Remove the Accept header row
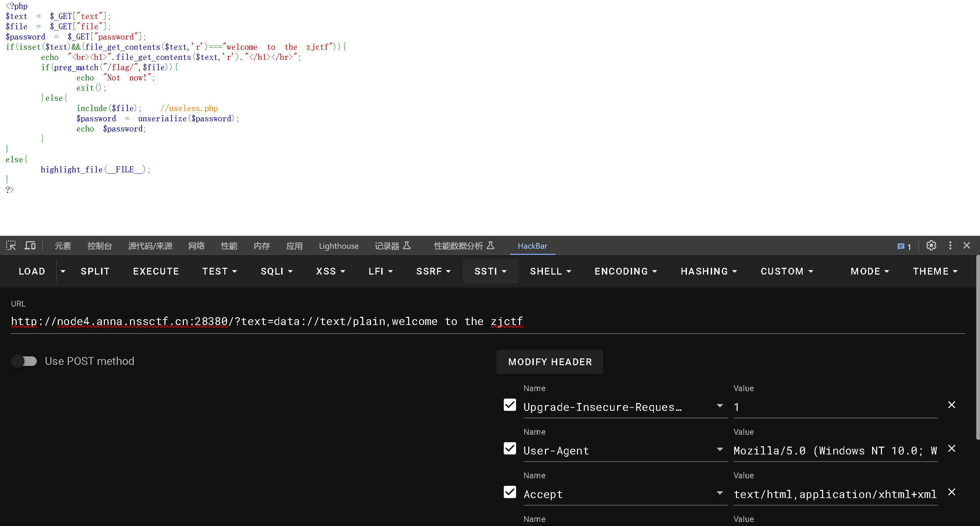The height and width of the screenshot is (526, 980). pos(951,492)
